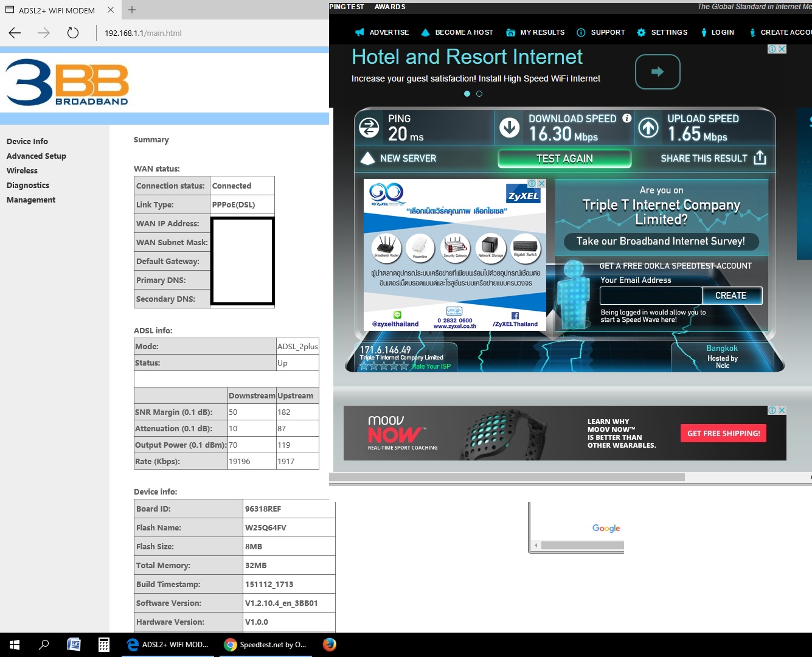
Task: Click Login on Speedtest
Action: pyautogui.click(x=717, y=32)
